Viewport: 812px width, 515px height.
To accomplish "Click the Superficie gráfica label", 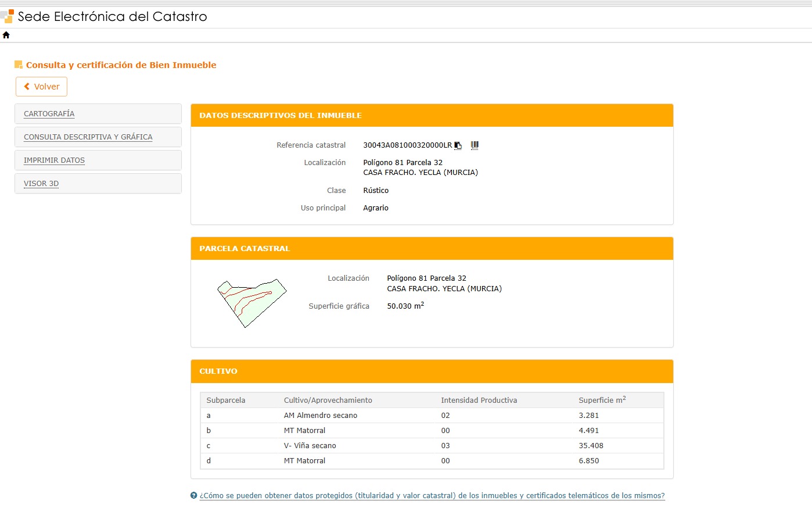I will coord(339,306).
